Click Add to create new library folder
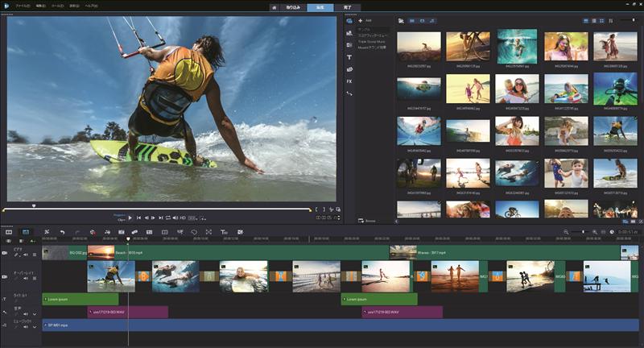 (365, 21)
